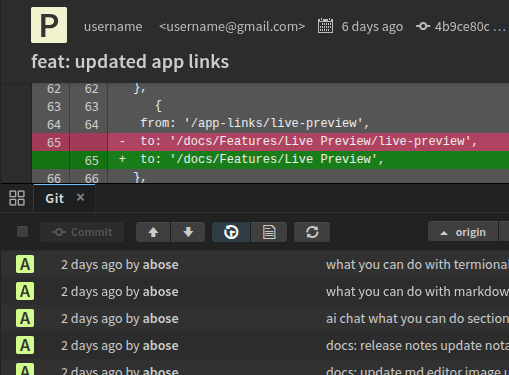
Task: Push changes with the up arrow button
Action: (153, 232)
